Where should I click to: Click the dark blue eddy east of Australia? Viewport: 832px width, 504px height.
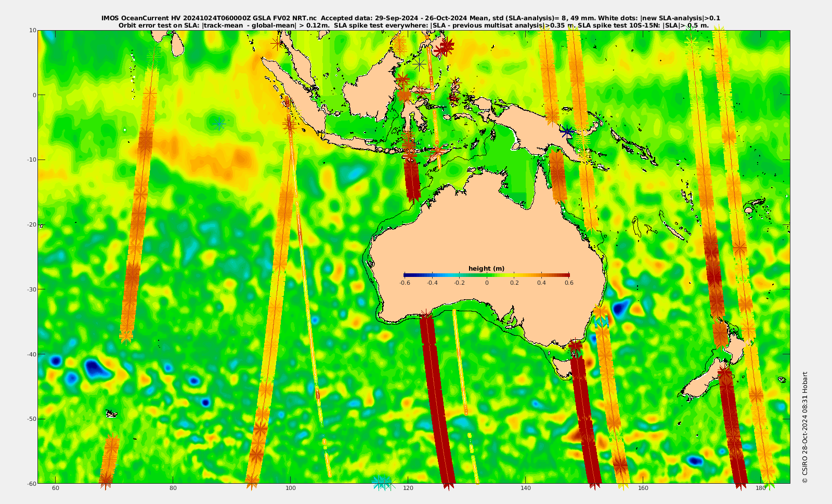pos(620,309)
